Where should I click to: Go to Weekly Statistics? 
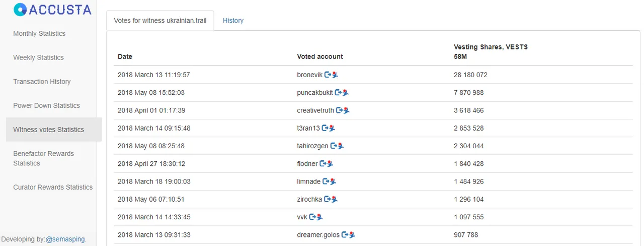38,57
